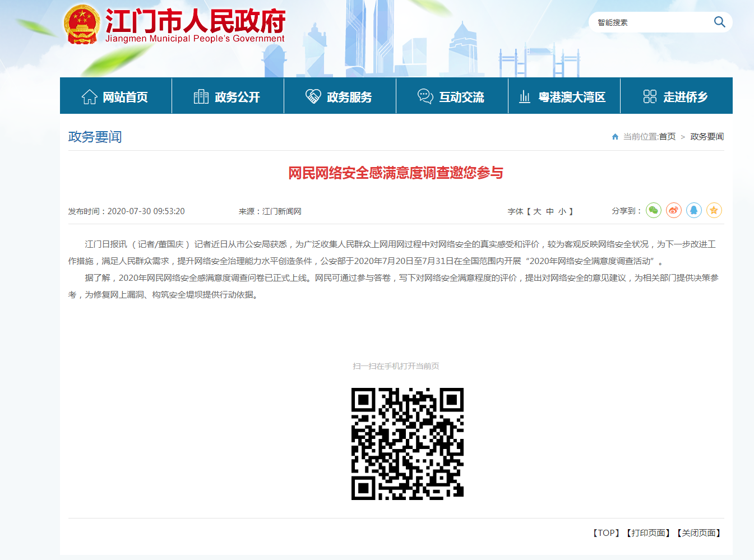The image size is (754, 560).
Task: Open the 政务公开 nav tab
Action: (x=228, y=96)
